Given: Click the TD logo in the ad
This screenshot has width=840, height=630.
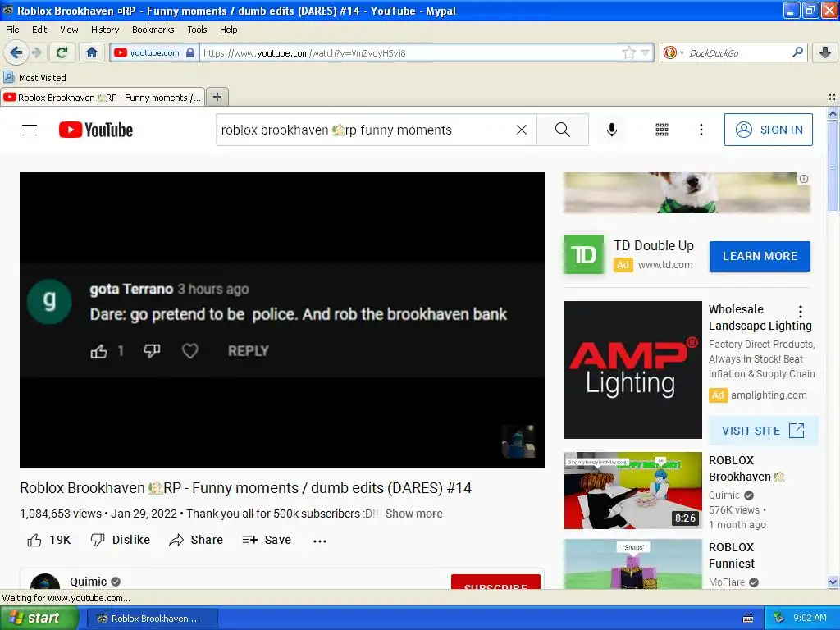Looking at the screenshot, I should (x=584, y=254).
